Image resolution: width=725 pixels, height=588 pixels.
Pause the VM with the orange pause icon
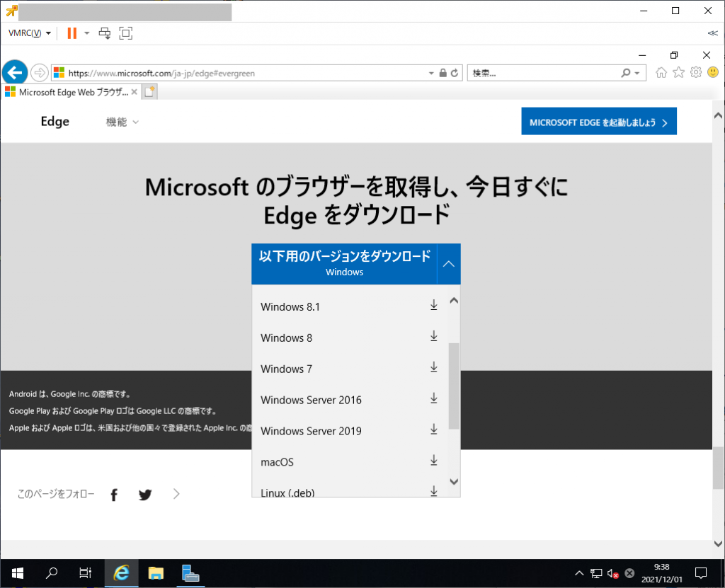(72, 33)
